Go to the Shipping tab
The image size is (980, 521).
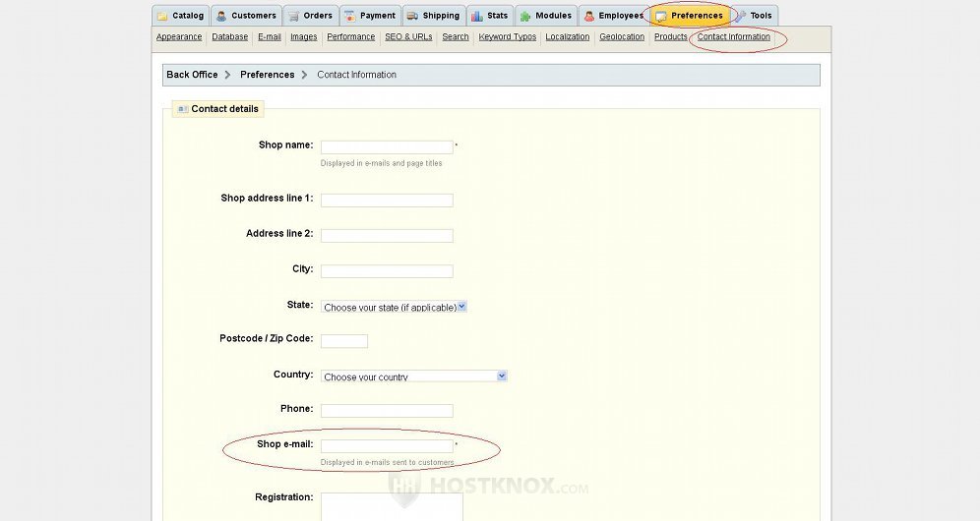click(x=434, y=16)
